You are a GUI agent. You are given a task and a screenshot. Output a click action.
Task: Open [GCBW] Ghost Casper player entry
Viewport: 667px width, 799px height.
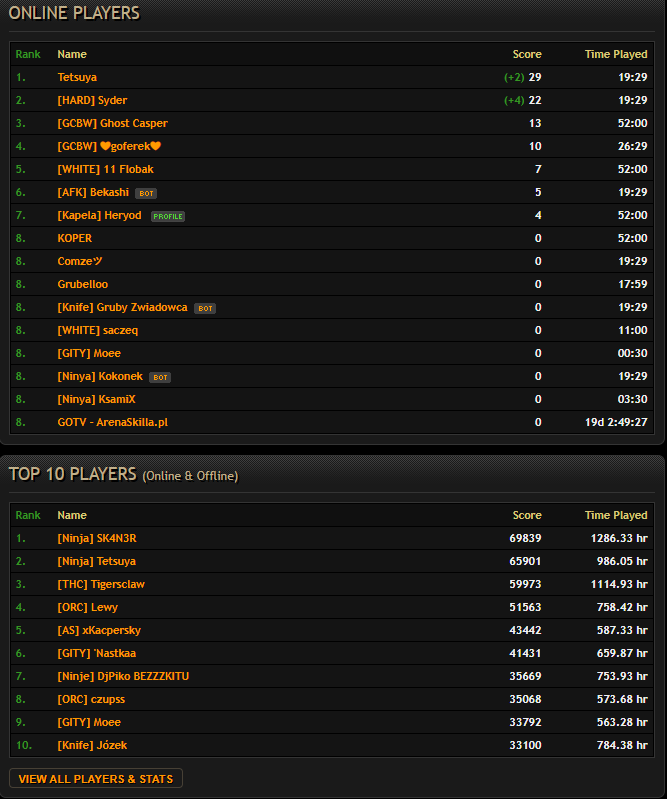pyautogui.click(x=113, y=123)
